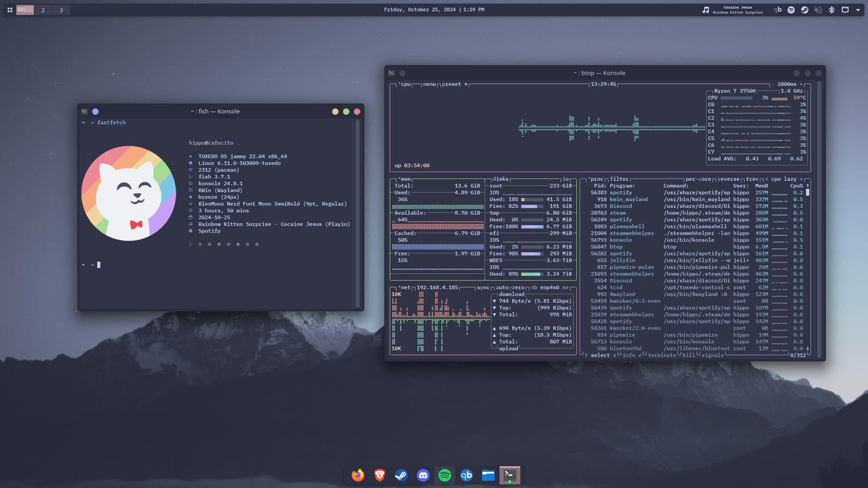868x488 pixels.
Task: Click the fish Konsole vertical scrollbar
Action: coord(357,213)
